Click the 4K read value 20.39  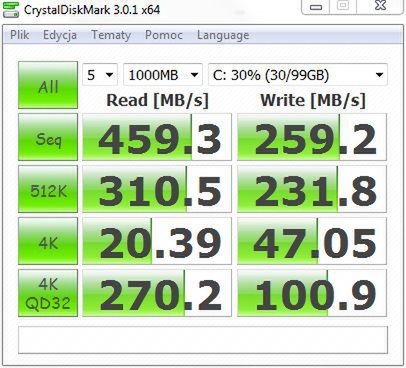[157, 241]
